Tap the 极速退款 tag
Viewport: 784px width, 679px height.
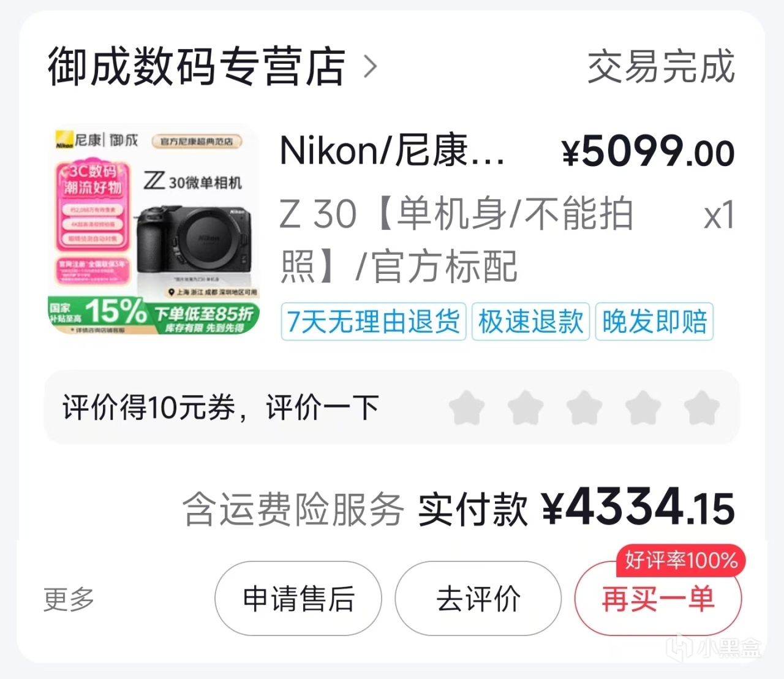530,321
